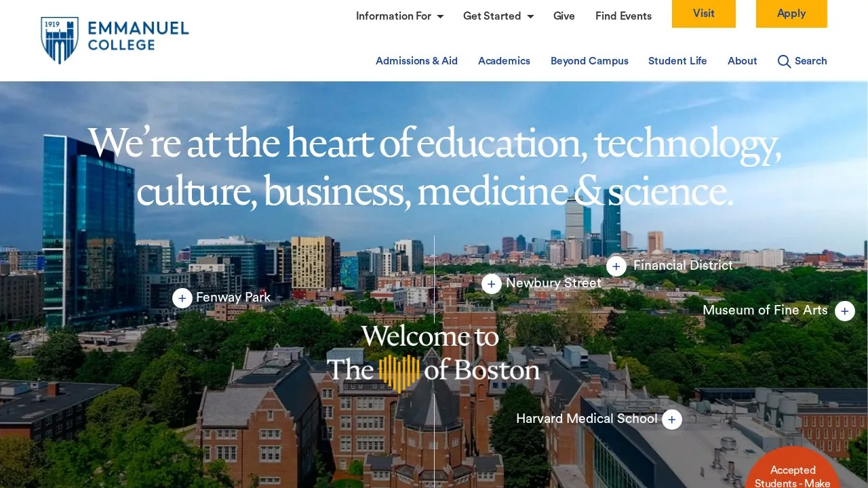Image resolution: width=868 pixels, height=488 pixels.
Task: Open the Newbury Street plus hotspot
Action: click(x=492, y=284)
